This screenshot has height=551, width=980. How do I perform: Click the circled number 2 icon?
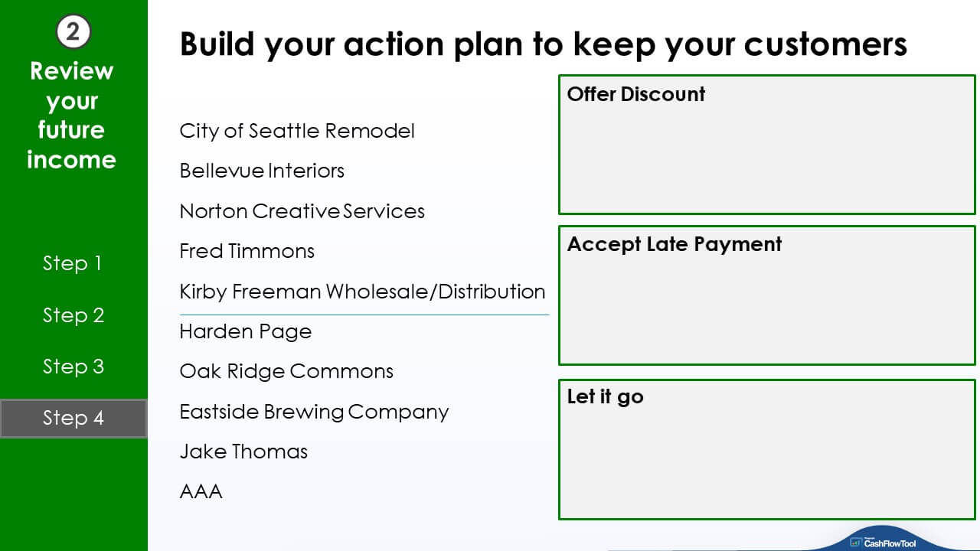coord(73,31)
